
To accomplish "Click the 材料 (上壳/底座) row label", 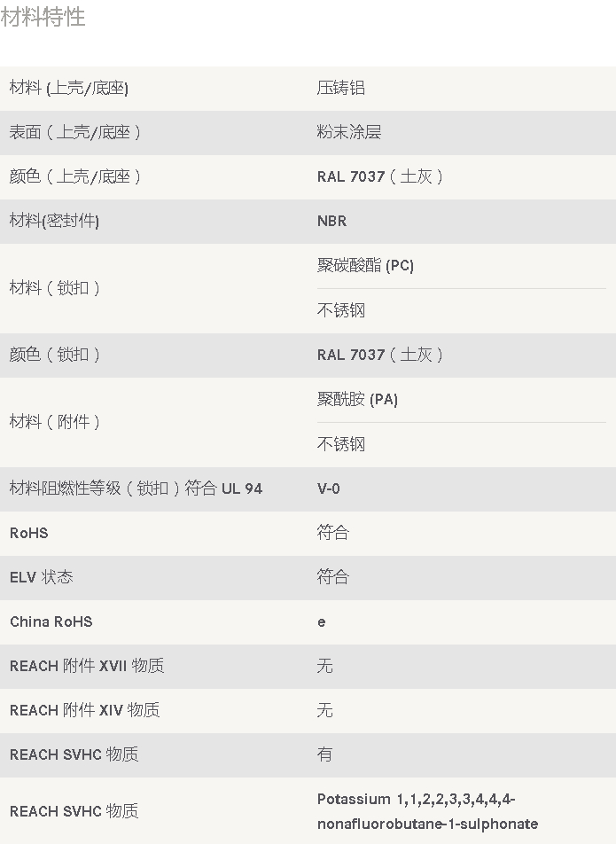I will pyautogui.click(x=69, y=88).
